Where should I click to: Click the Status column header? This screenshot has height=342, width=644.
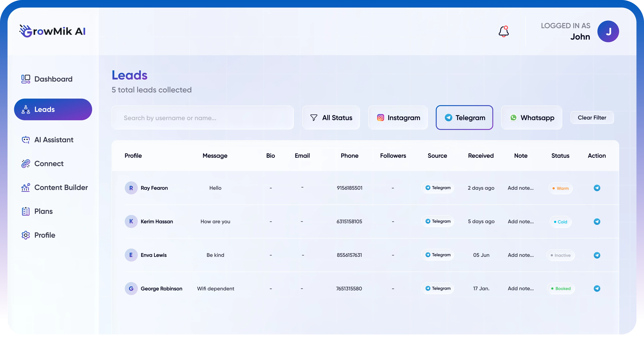coord(560,156)
